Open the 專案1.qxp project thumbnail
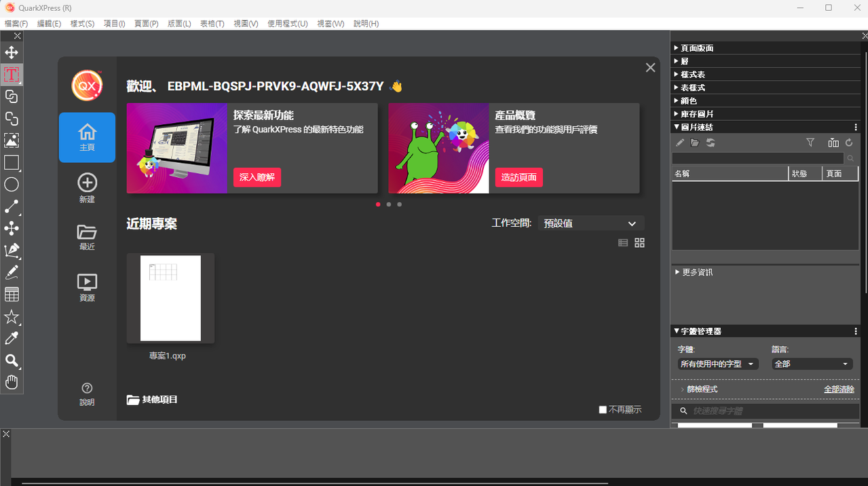 pos(170,298)
